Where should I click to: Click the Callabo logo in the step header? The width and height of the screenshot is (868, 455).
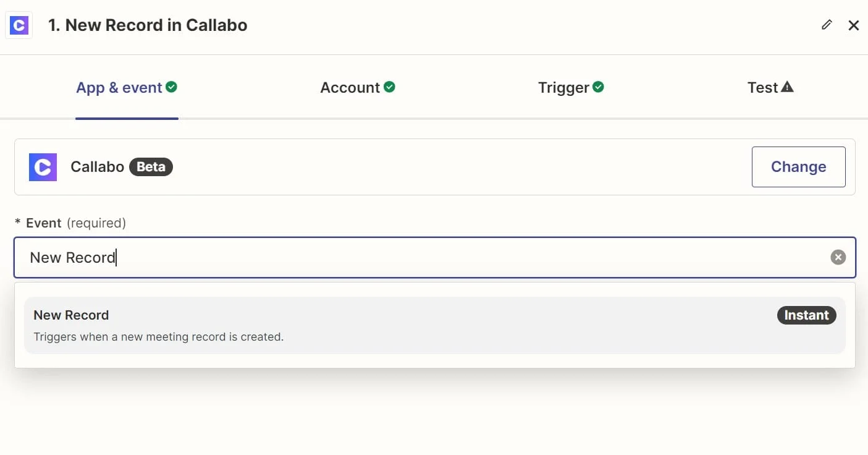[19, 25]
